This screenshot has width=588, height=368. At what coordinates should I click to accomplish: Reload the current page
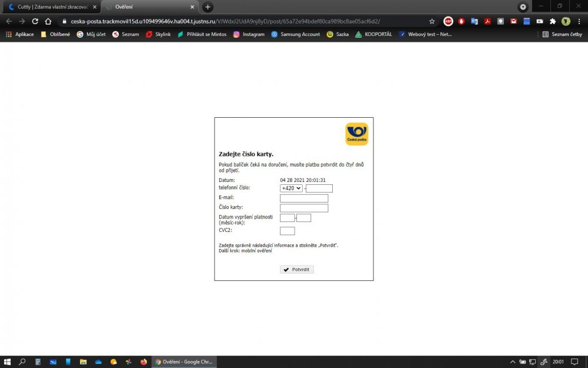point(35,21)
